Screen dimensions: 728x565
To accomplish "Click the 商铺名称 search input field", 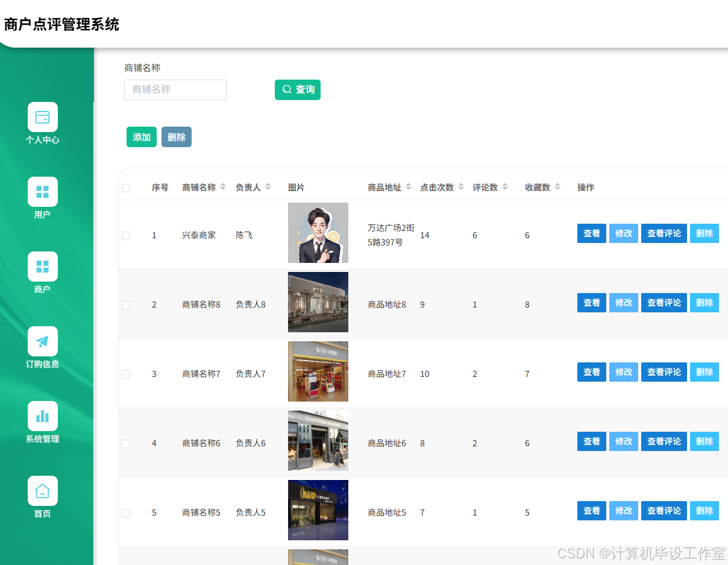I will pyautogui.click(x=175, y=90).
